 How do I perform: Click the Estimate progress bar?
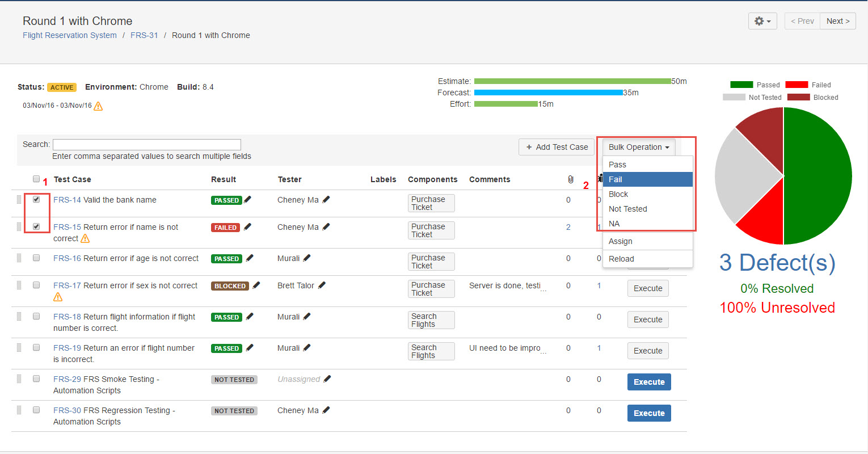point(572,81)
